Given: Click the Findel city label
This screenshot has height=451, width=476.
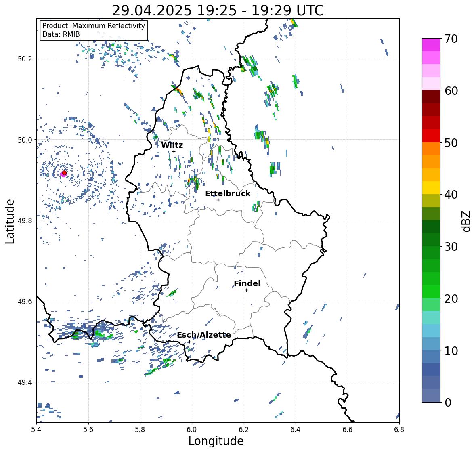Looking at the screenshot, I should 247,283.
